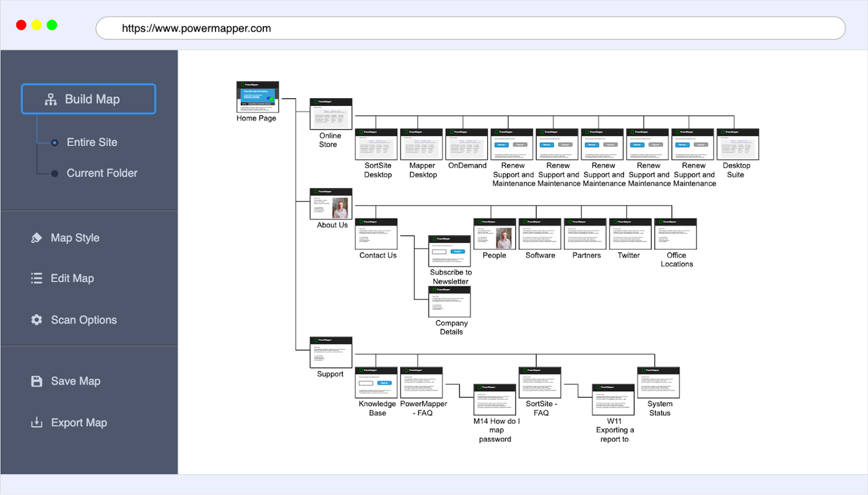868x495 pixels.
Task: Click the yellow window control dot
Action: (x=36, y=25)
